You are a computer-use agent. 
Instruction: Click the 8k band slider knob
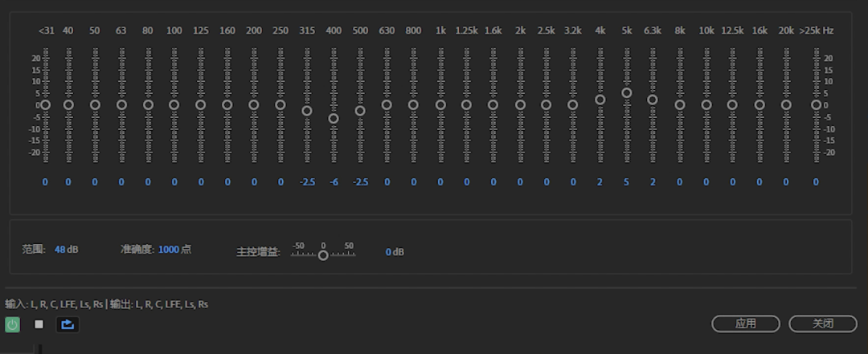click(680, 104)
